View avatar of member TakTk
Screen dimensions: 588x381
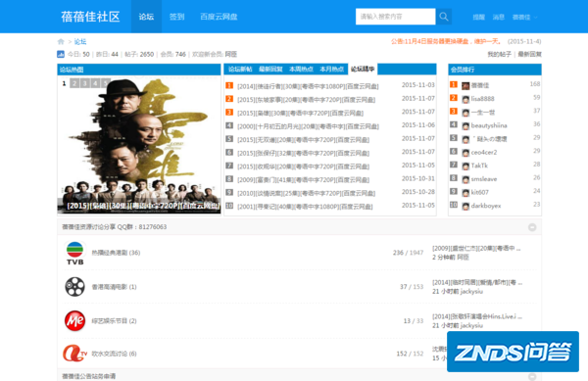tap(465, 167)
